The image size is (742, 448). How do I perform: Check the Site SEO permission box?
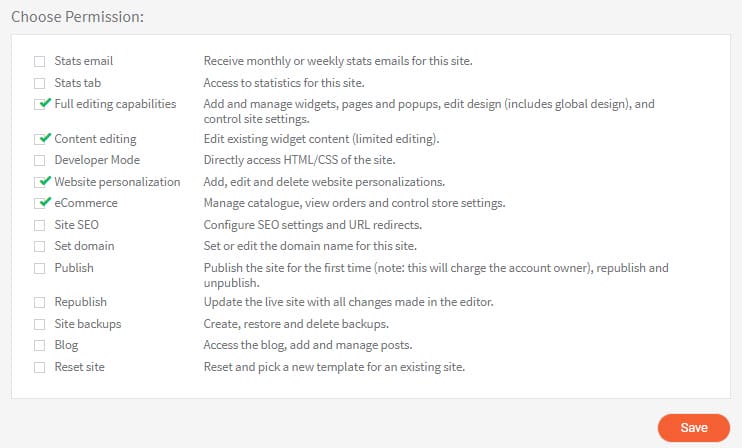[x=40, y=225]
